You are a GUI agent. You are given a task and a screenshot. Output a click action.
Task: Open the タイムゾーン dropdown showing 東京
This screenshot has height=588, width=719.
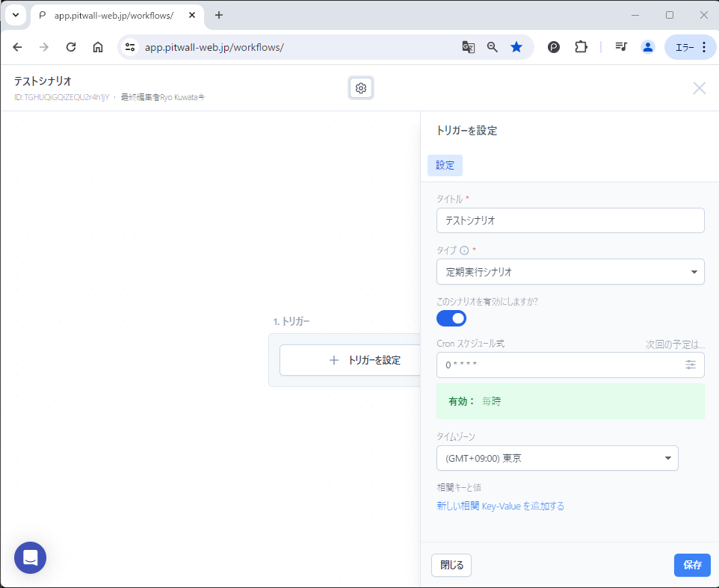click(557, 458)
